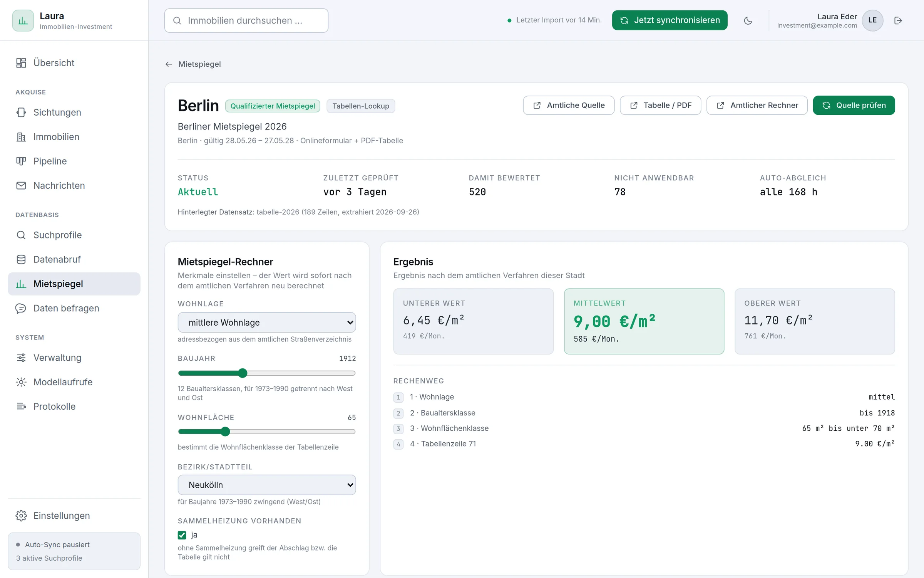Click the Auto-Sync pausiert status box
The width and height of the screenshot is (924, 578).
point(74,551)
